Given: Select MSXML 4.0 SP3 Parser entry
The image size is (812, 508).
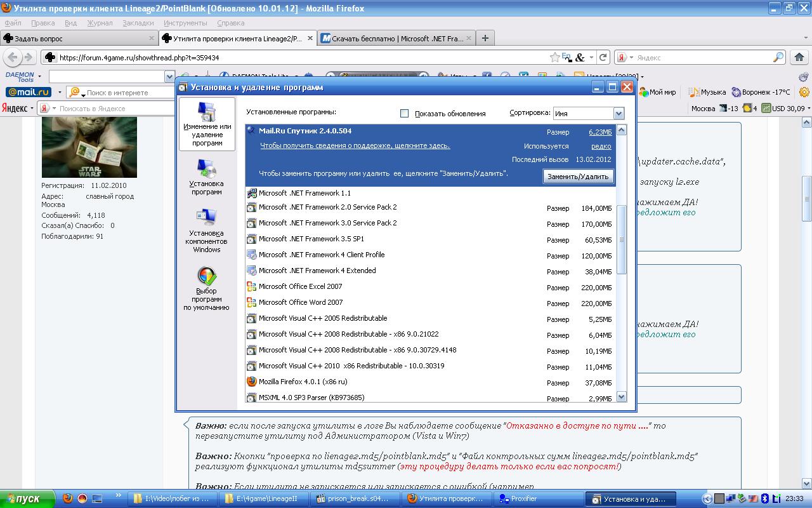Looking at the screenshot, I should click(431, 398).
